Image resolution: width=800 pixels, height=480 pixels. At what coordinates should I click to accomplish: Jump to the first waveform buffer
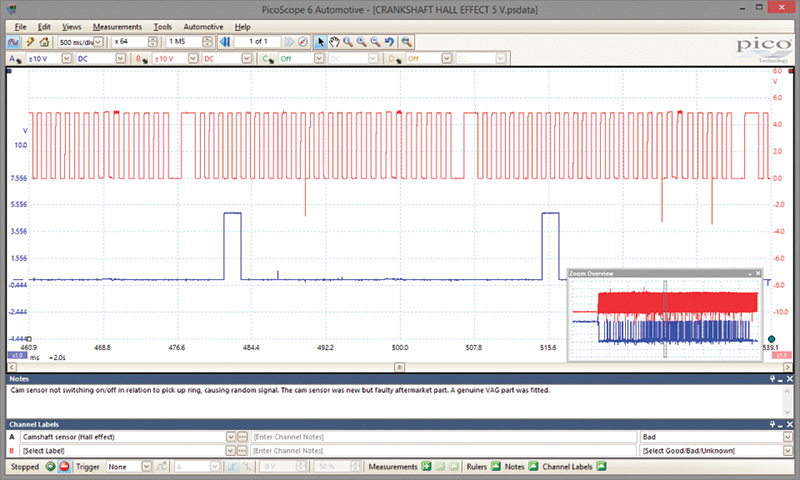[x=224, y=42]
